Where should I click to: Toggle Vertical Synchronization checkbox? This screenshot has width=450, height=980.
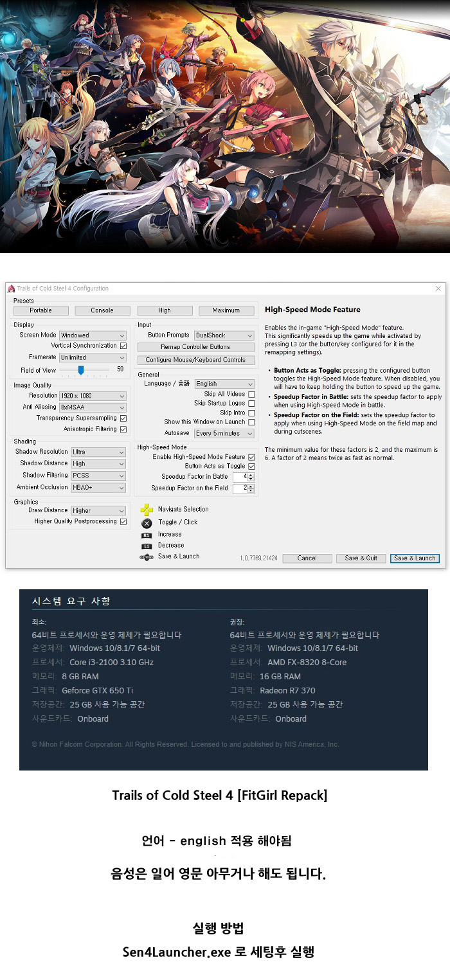coord(123,346)
